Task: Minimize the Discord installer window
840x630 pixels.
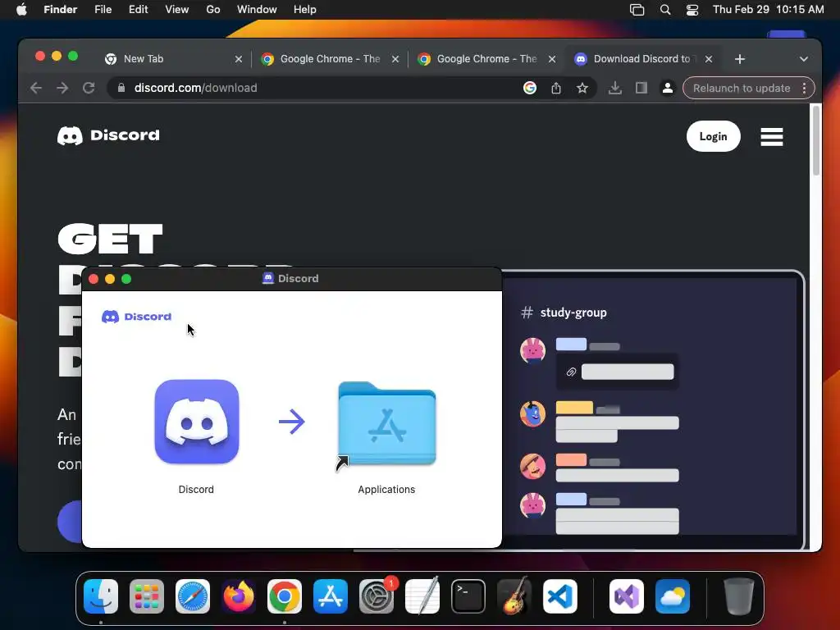Action: tap(110, 279)
